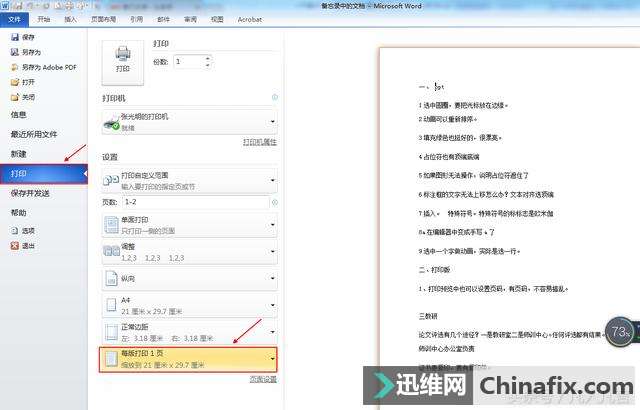
Task: Open the 正常边距 margins dropdown
Action: [x=189, y=332]
